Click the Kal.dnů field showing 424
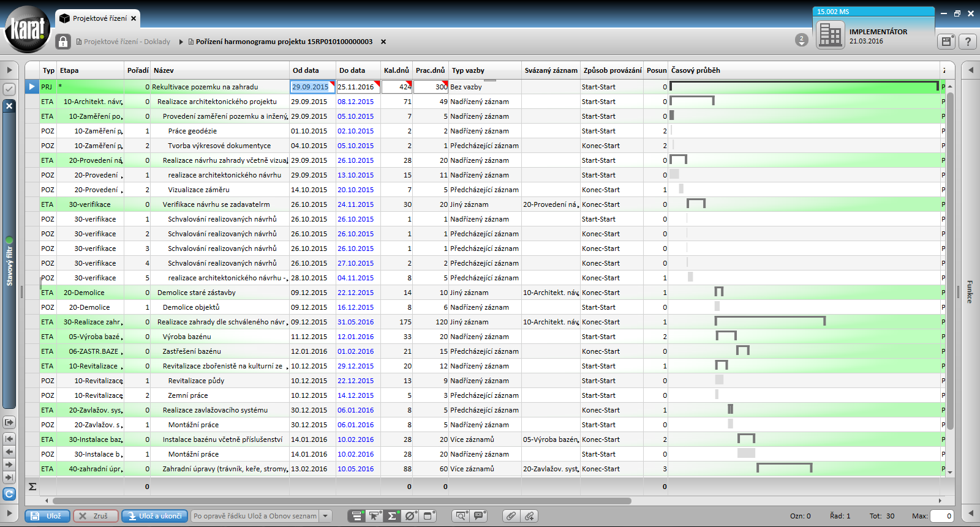The height and width of the screenshot is (527, 980). click(396, 87)
